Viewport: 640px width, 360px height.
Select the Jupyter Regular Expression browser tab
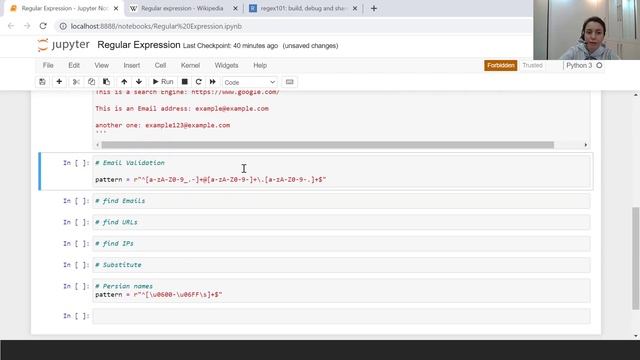coord(64,8)
